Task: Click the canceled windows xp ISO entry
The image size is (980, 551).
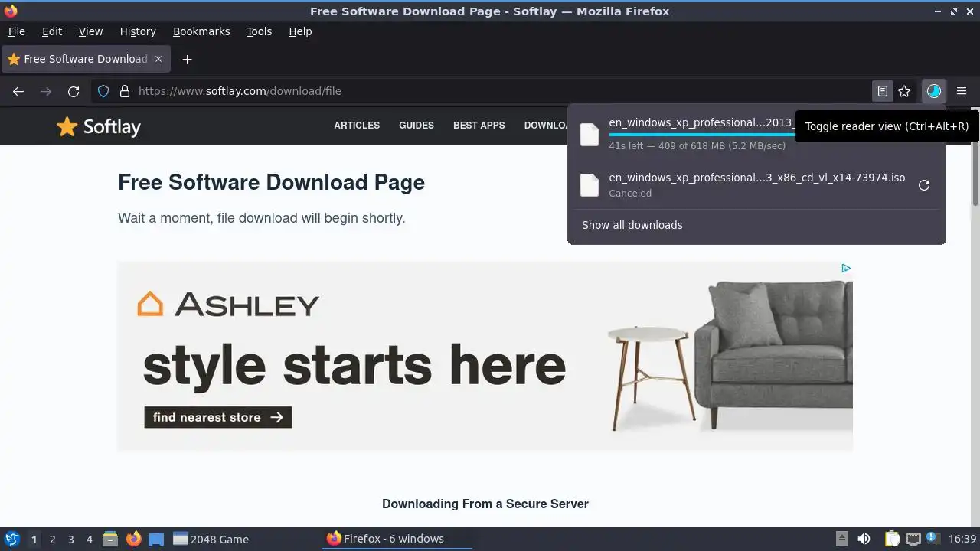Action: [756, 185]
